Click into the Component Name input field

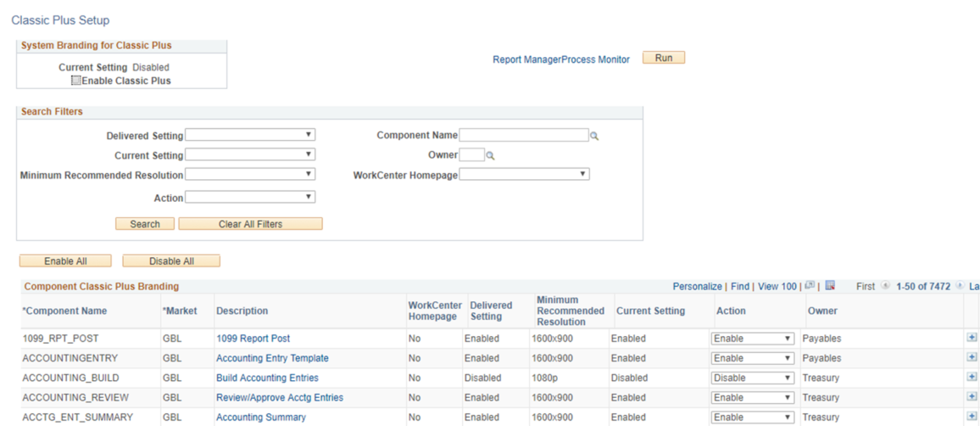(524, 135)
